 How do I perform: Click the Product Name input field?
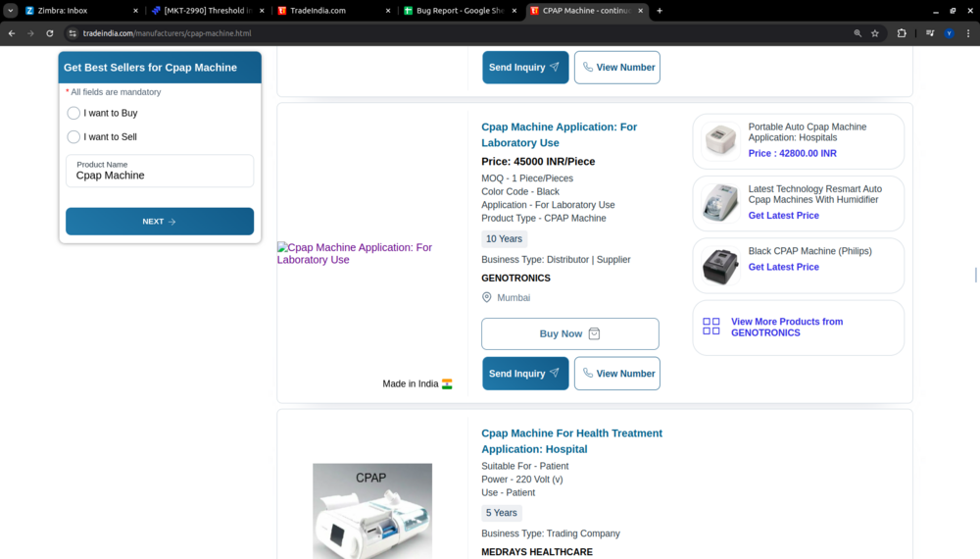[160, 176]
